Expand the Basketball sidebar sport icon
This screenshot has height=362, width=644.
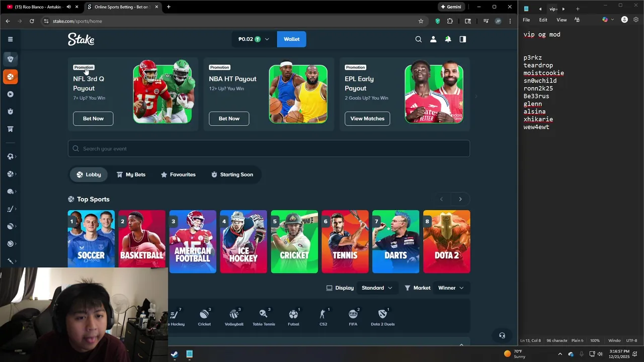[x=10, y=174]
